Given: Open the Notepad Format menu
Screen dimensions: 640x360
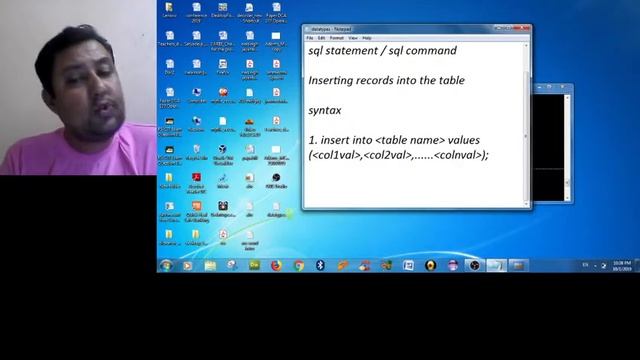Looking at the screenshot, I should click(x=337, y=38).
